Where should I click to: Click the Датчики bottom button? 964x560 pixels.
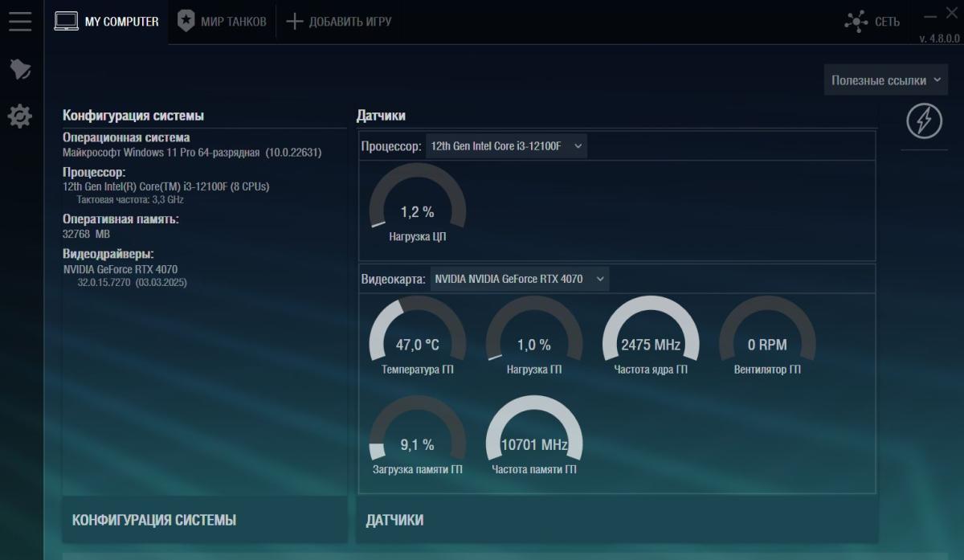pyautogui.click(x=616, y=520)
